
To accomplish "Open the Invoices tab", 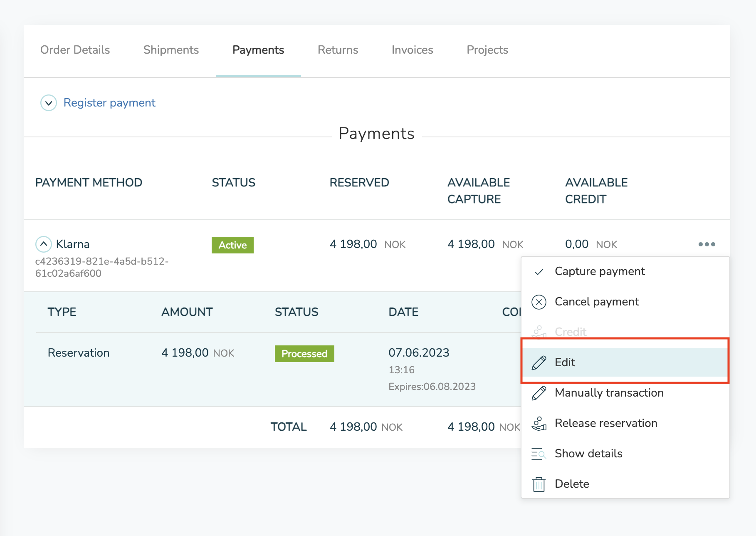I will pyautogui.click(x=413, y=50).
